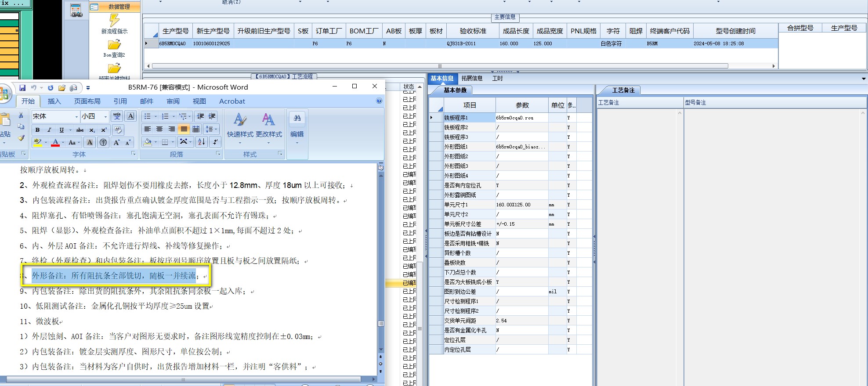The width and height of the screenshot is (868, 386).
Task: Open the Bom查询2 folder icon
Action: click(114, 45)
